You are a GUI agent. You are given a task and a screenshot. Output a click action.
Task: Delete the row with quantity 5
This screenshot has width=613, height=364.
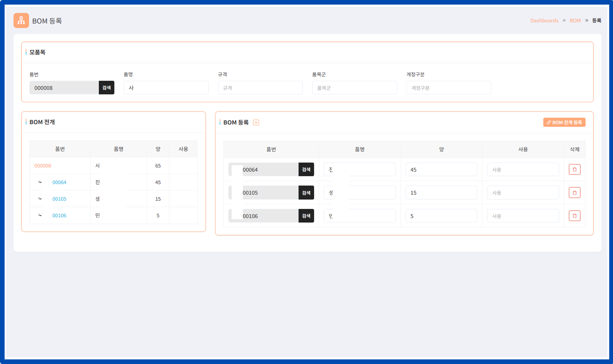[574, 216]
